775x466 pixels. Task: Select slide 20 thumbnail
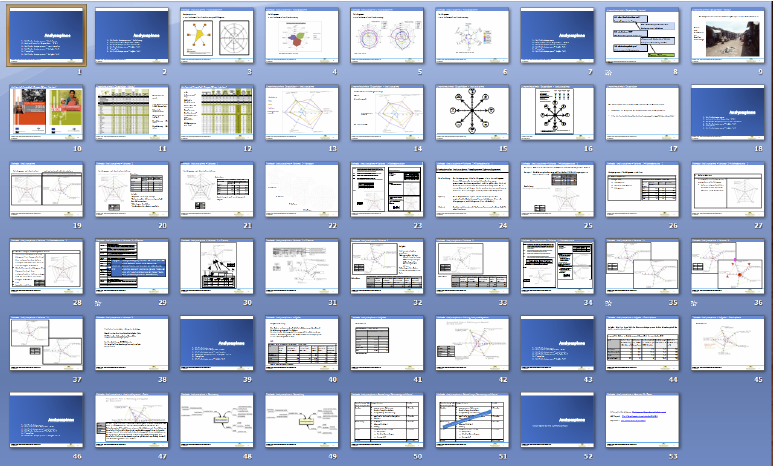coord(131,190)
